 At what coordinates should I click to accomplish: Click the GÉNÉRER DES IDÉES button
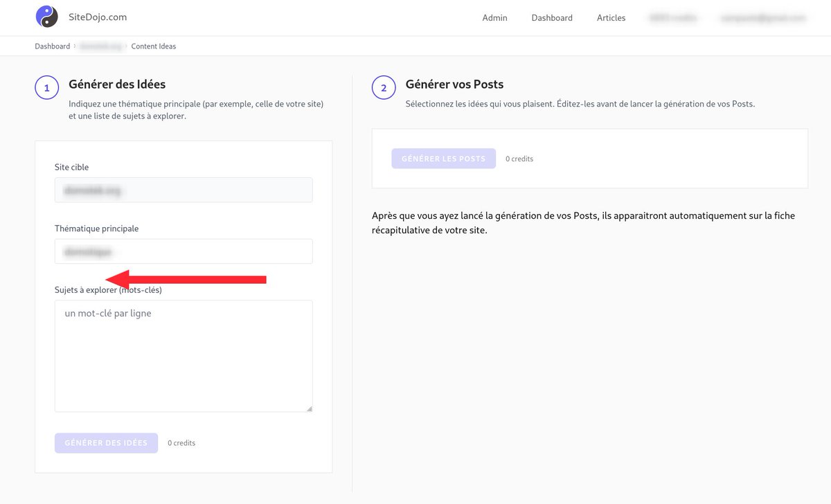pyautogui.click(x=106, y=442)
